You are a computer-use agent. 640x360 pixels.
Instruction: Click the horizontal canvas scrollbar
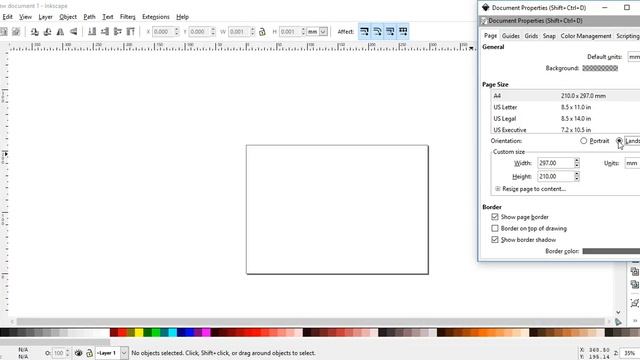tap(310, 322)
